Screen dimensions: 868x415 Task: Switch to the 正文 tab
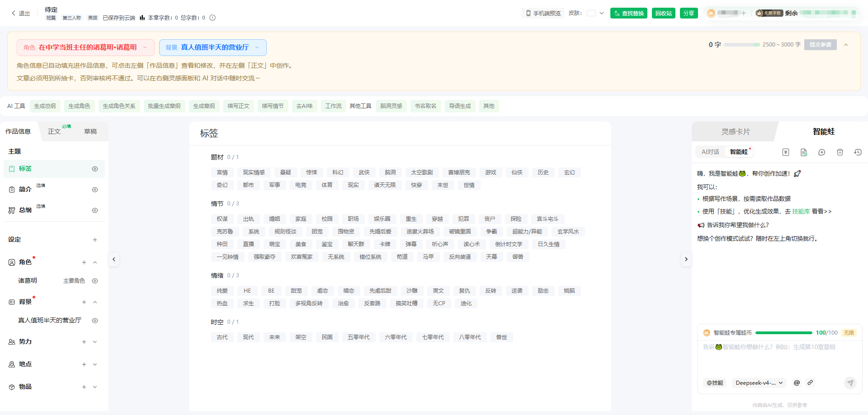pyautogui.click(x=54, y=131)
